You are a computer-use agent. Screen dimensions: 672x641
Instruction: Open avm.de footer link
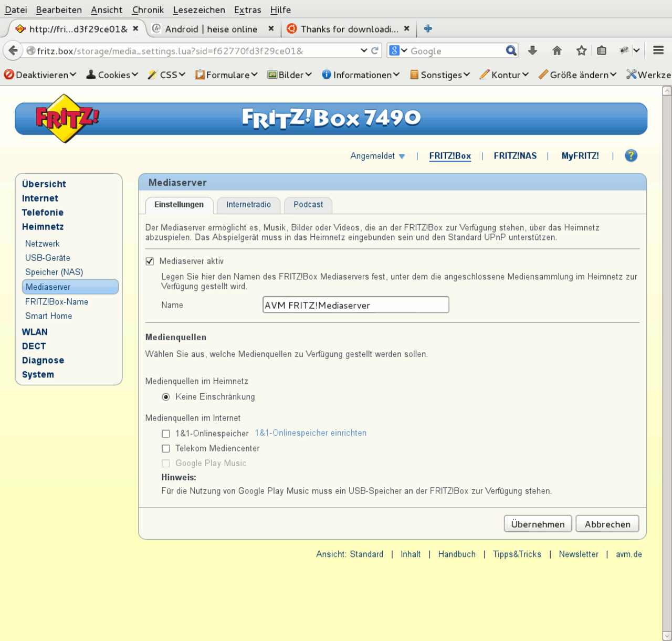pyautogui.click(x=629, y=554)
